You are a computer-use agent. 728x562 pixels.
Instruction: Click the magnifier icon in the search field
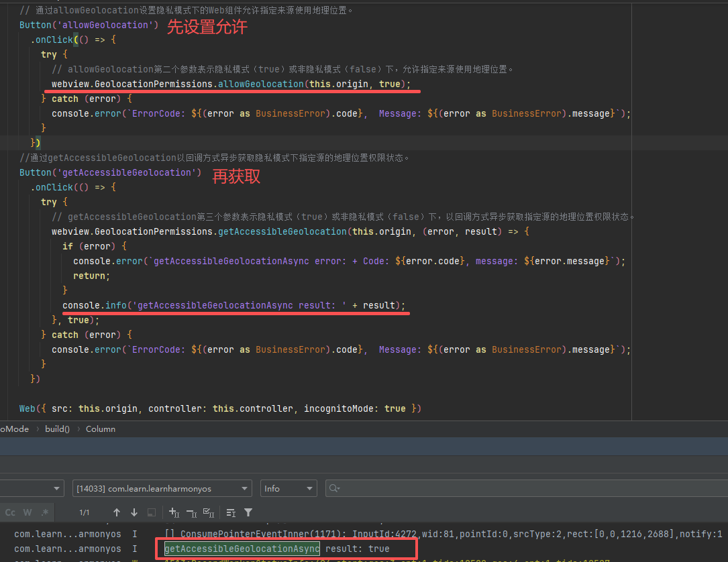pyautogui.click(x=333, y=488)
